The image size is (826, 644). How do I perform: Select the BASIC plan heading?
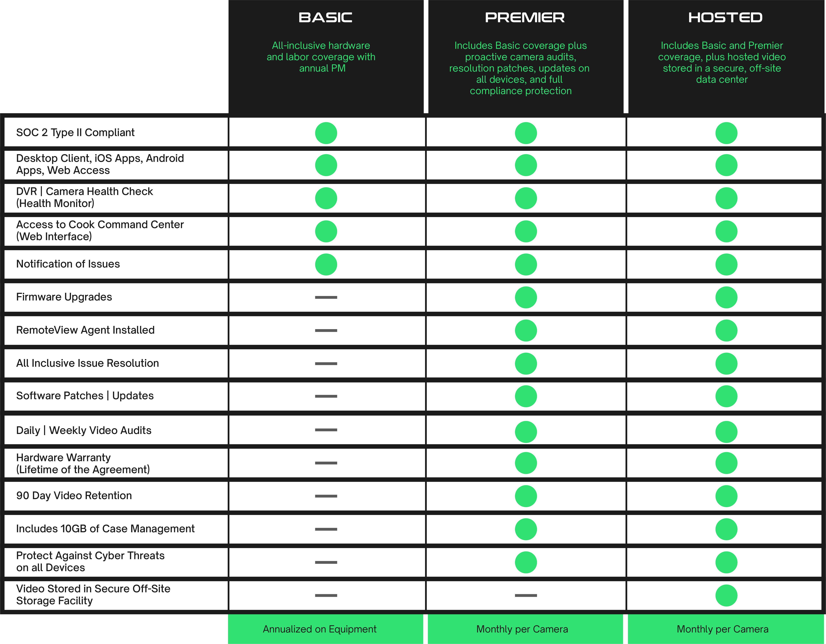(x=325, y=17)
